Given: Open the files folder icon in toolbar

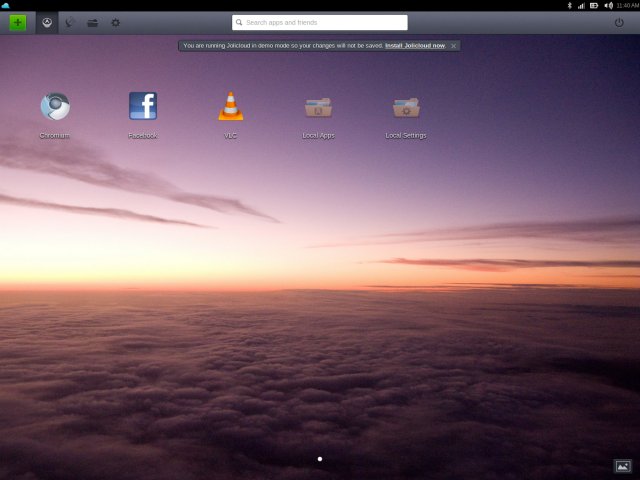Looking at the screenshot, I should 93,23.
